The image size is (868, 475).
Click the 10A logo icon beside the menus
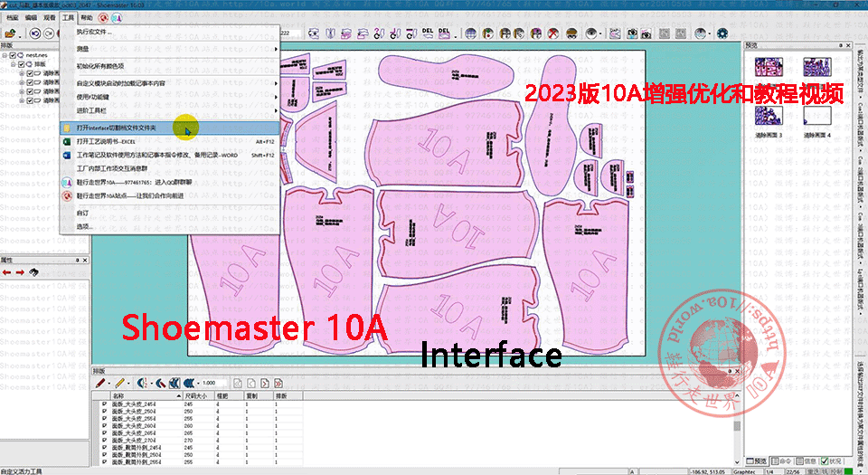[x=117, y=18]
